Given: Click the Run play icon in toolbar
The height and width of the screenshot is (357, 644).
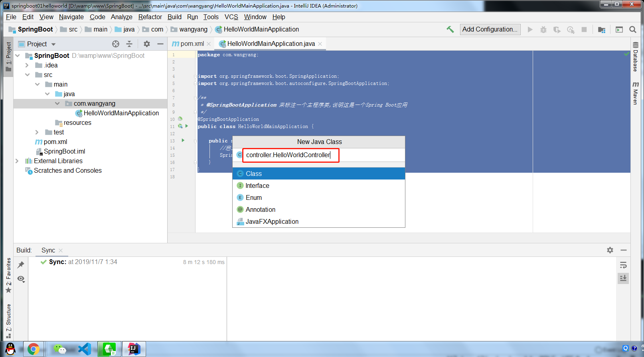Looking at the screenshot, I should tap(530, 30).
